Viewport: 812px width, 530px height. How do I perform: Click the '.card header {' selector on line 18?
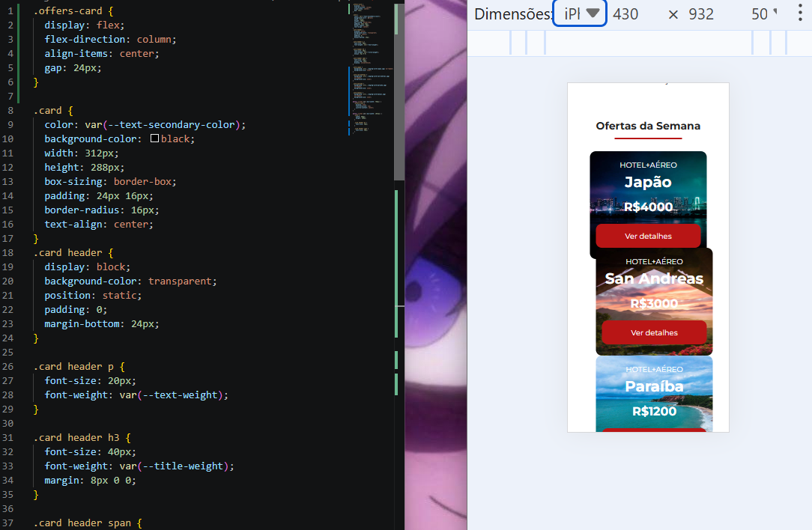tap(73, 252)
